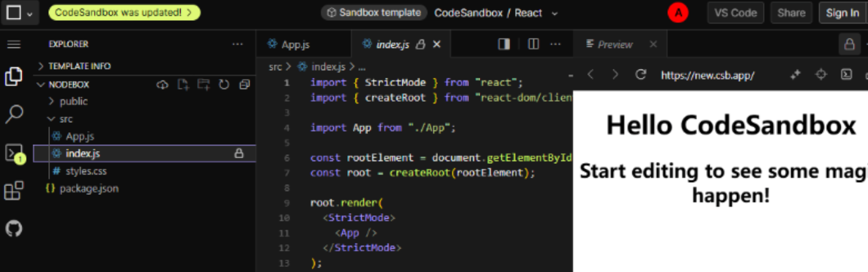This screenshot has height=272, width=868.
Task: Click line number 9 in editor gutter
Action: point(287,203)
